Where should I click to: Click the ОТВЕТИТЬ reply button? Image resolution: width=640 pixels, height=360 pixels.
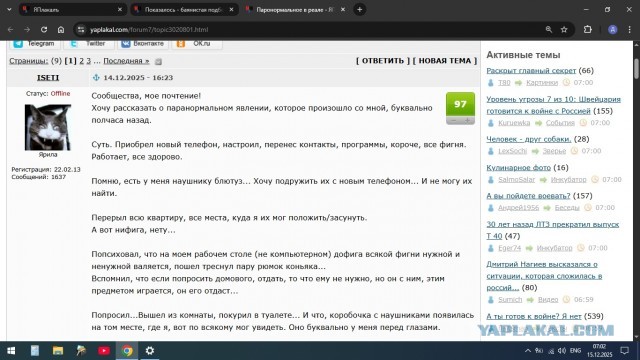click(x=383, y=61)
